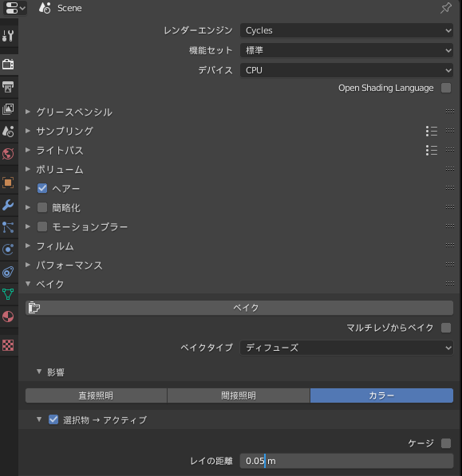Toggle カラー influence button off
Screen dimensions: 462x476
(381, 395)
